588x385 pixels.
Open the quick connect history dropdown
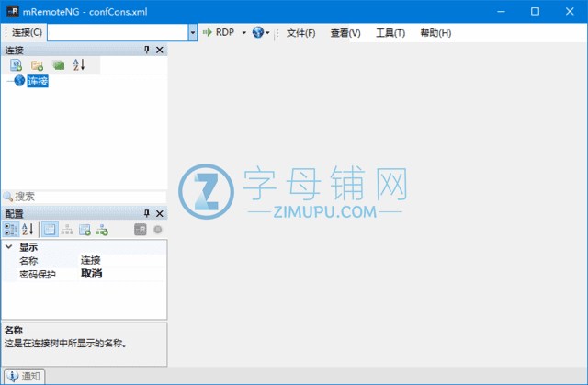(x=193, y=32)
